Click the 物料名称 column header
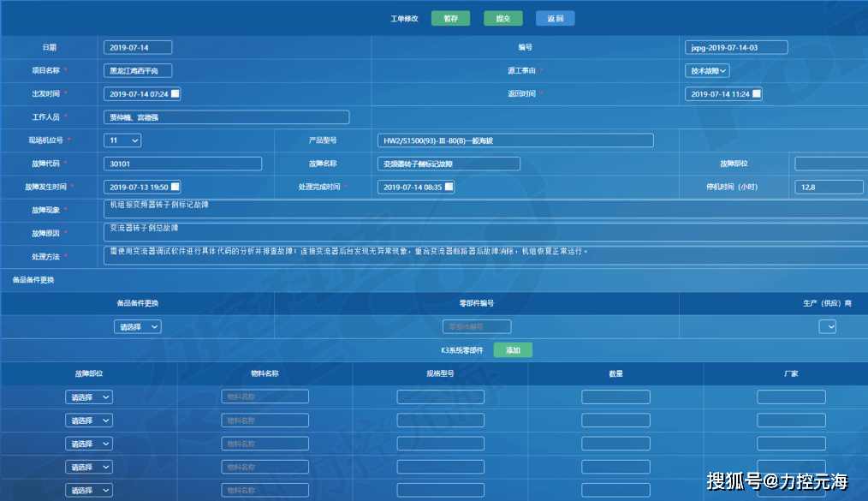The width and height of the screenshot is (868, 501). coord(265,373)
